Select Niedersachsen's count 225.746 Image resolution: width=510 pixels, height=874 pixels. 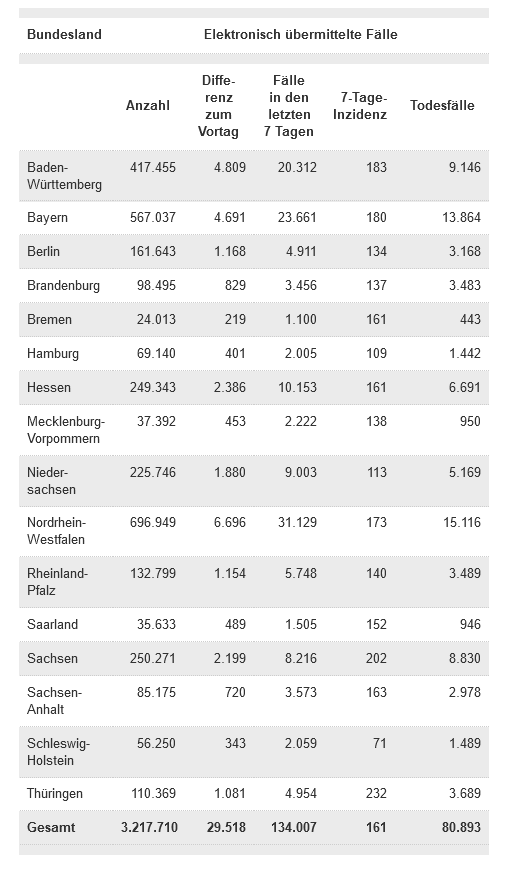pos(153,472)
